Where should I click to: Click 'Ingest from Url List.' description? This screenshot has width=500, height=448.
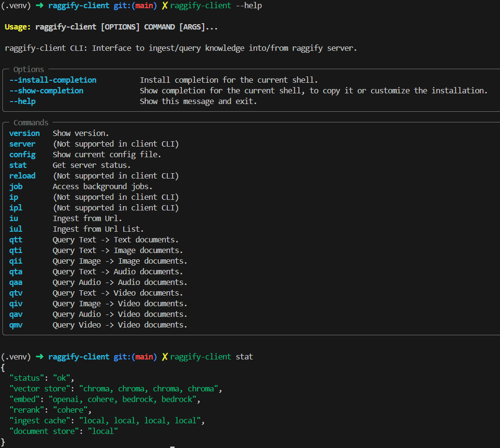98,229
